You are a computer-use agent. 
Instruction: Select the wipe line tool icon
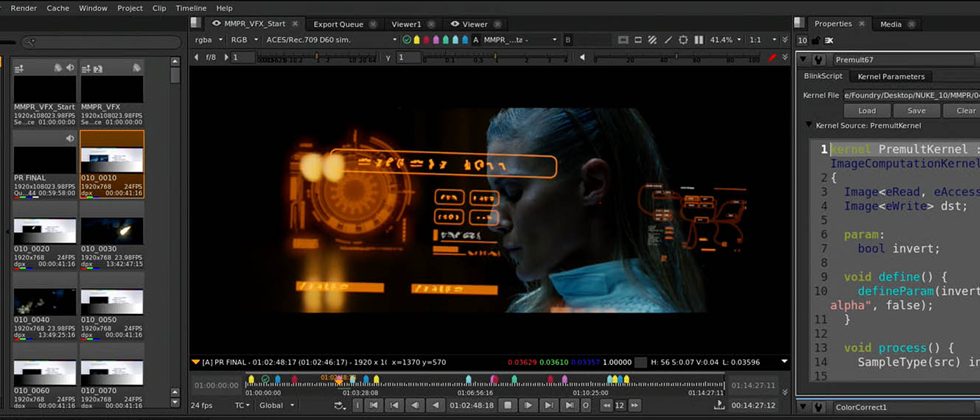[x=668, y=40]
